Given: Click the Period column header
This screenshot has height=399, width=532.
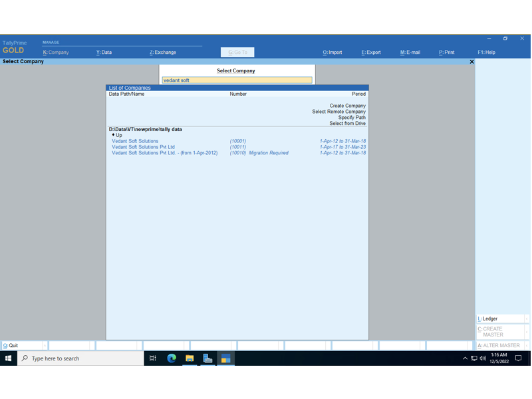Looking at the screenshot, I should pyautogui.click(x=358, y=94).
